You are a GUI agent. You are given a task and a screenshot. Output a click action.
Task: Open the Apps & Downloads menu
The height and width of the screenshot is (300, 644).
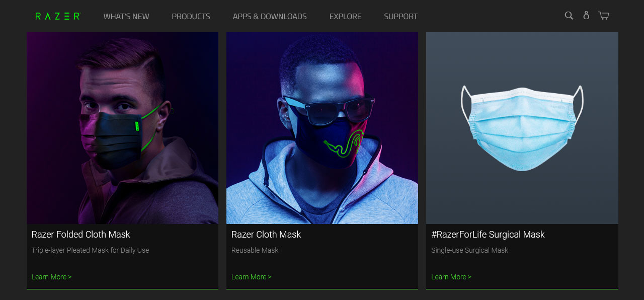(270, 16)
